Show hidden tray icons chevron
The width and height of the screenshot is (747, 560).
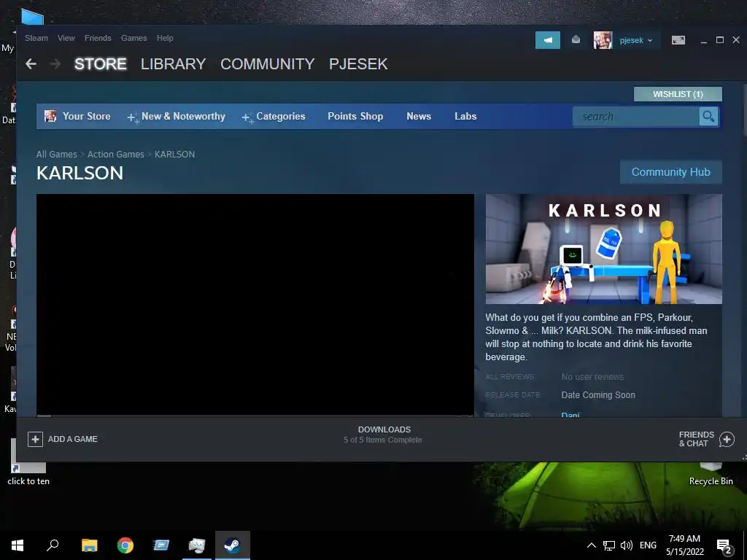coord(591,545)
